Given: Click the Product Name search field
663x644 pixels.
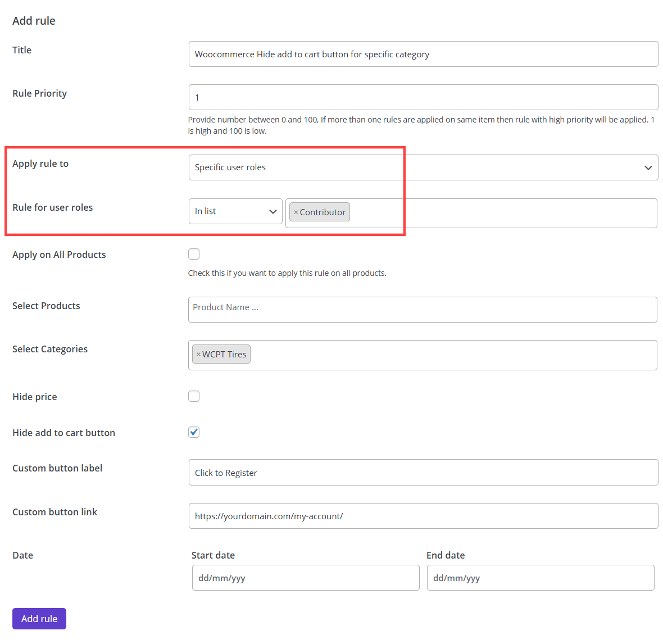Looking at the screenshot, I should 423,310.
